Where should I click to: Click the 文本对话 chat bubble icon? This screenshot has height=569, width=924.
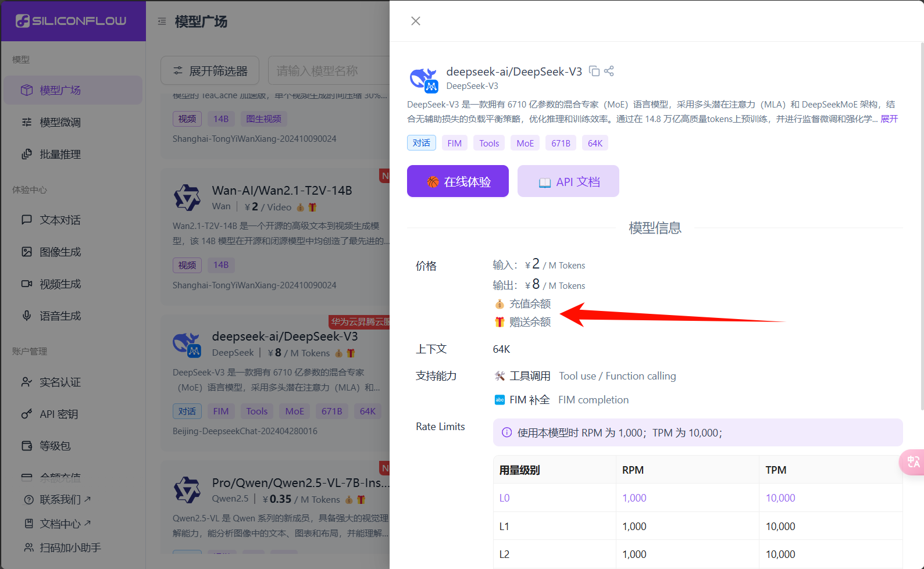27,220
